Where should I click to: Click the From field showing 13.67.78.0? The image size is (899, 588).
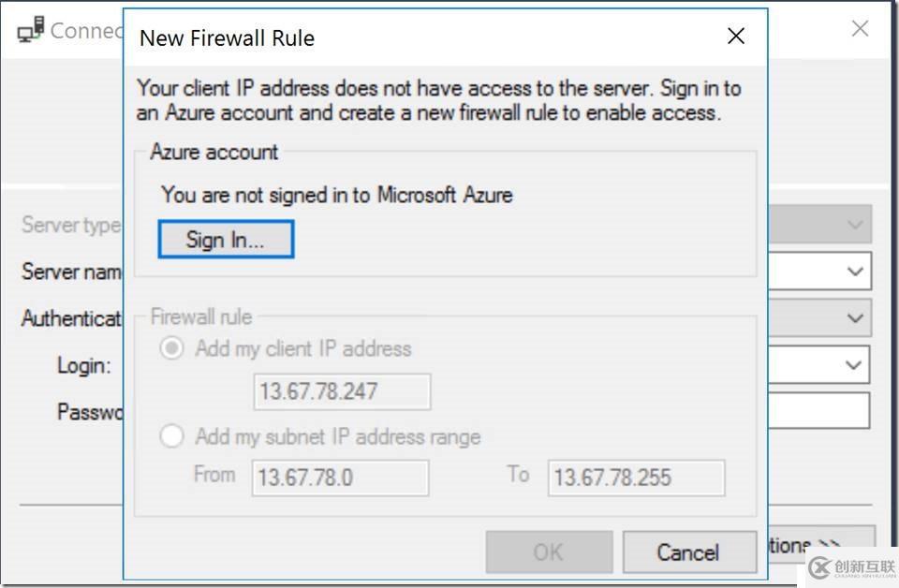coord(339,478)
